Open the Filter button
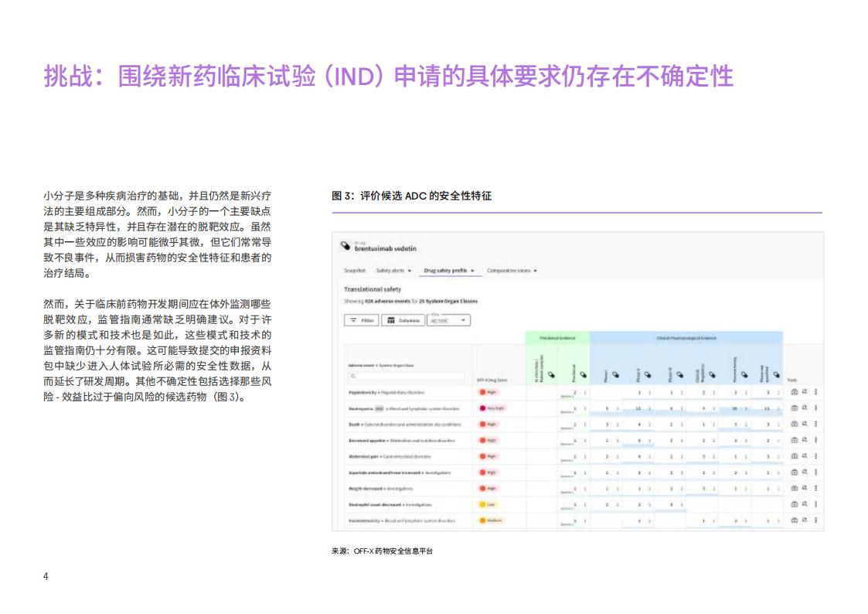This screenshot has height=614, width=868. coord(361,320)
